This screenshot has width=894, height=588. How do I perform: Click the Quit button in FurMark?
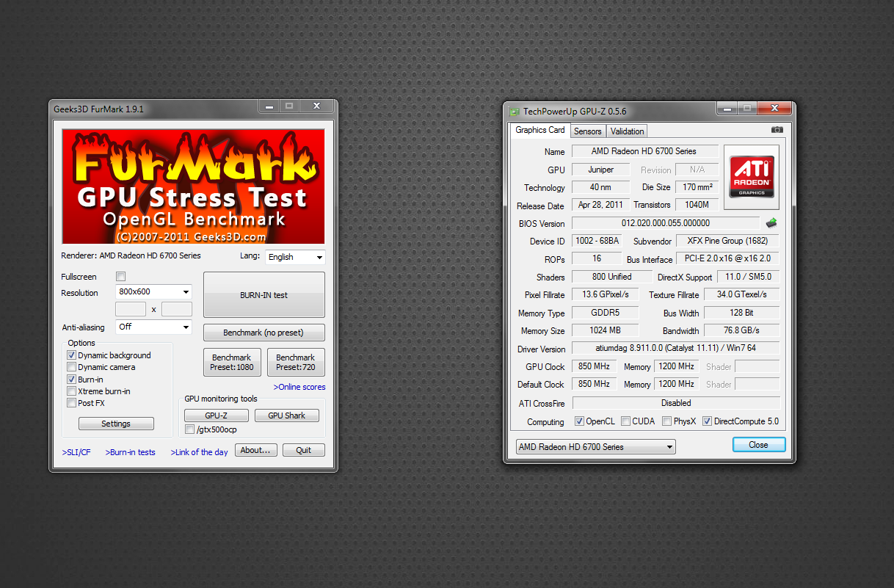point(304,451)
